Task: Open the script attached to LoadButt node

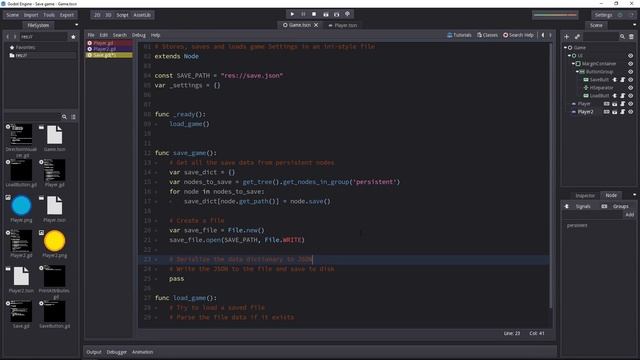Action: click(x=622, y=96)
